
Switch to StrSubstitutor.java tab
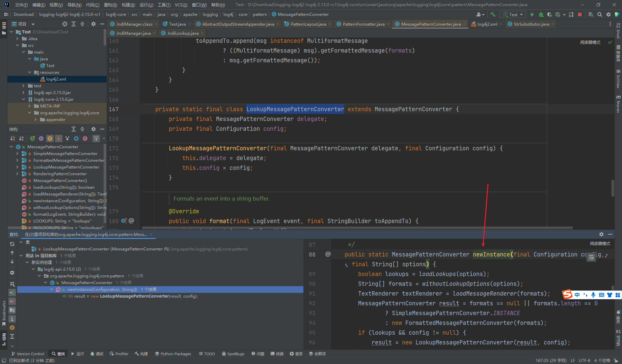coord(531,24)
